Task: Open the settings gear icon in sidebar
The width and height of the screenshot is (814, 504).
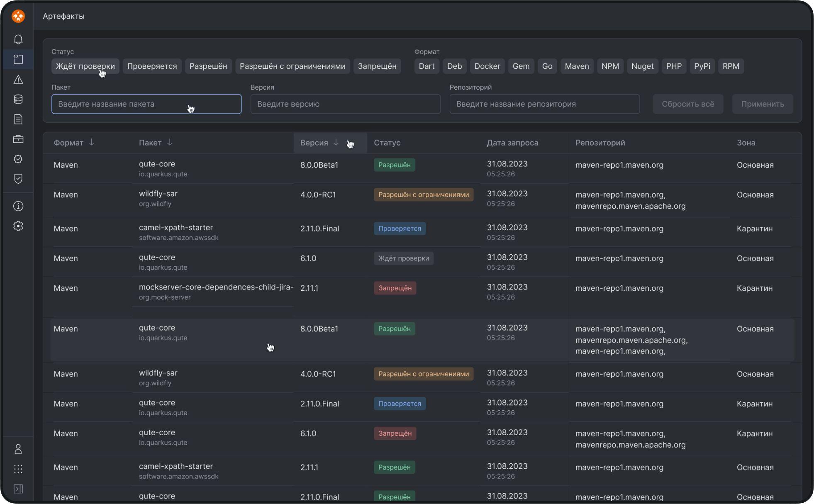Action: (18, 226)
